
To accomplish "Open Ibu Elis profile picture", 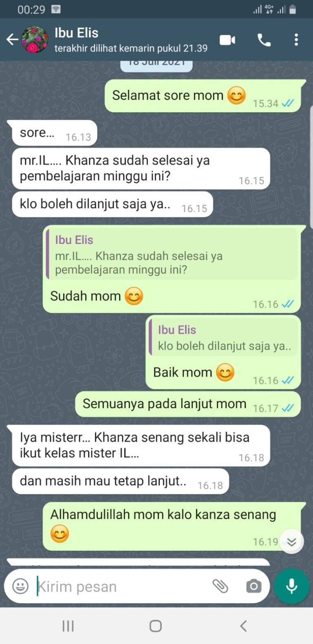I will coord(35,40).
